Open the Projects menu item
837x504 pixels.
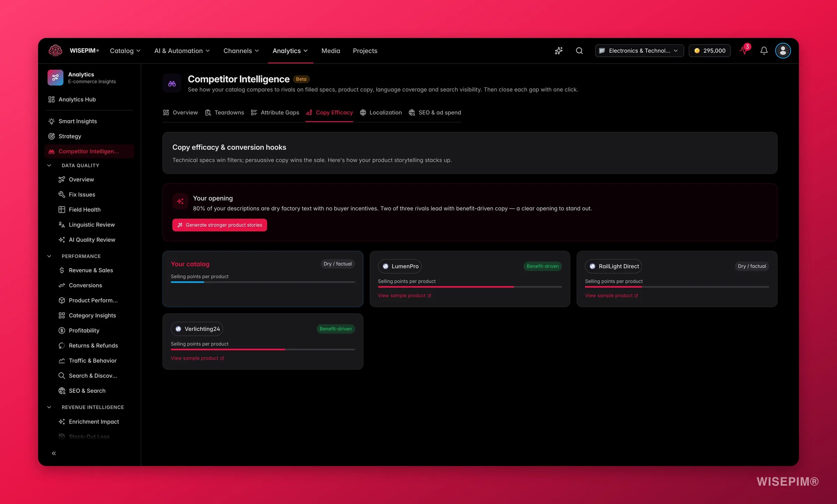(365, 51)
